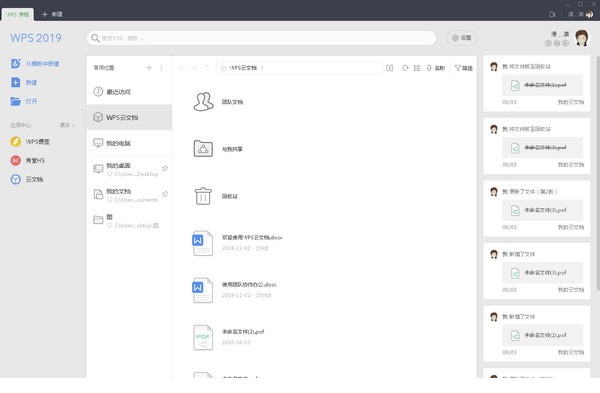The image size is (600, 393).
Task: Click the activity panel vertical scrollbar
Action: (598, 173)
